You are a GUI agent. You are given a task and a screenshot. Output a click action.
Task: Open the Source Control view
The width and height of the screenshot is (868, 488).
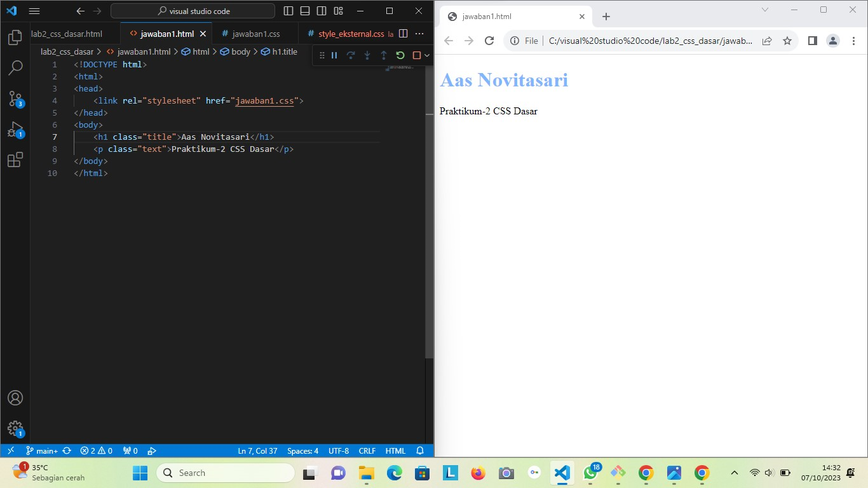pos(15,98)
